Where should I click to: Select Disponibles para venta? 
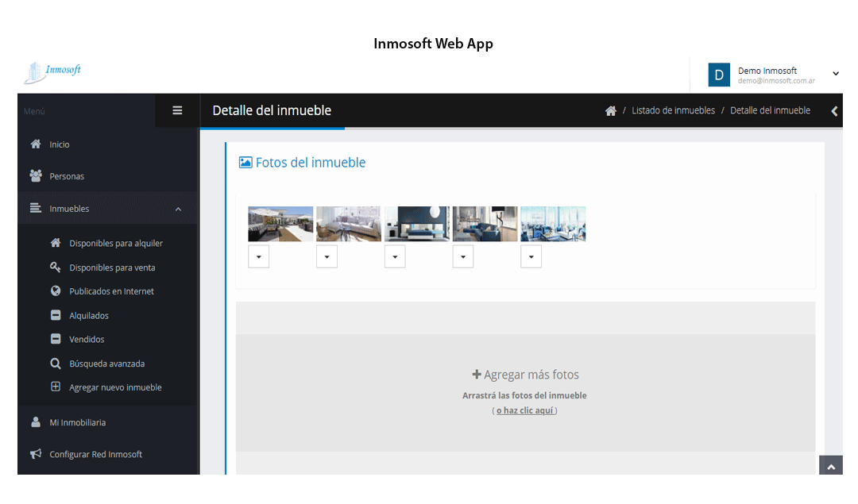click(112, 267)
